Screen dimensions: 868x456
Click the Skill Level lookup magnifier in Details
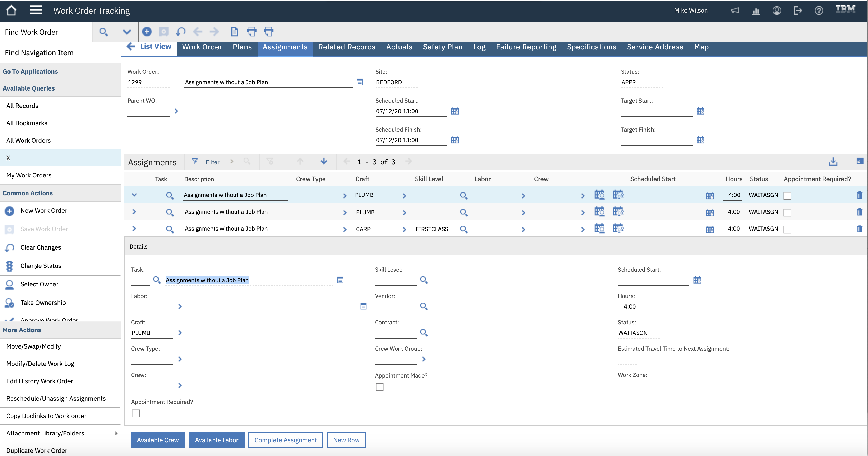(x=423, y=280)
